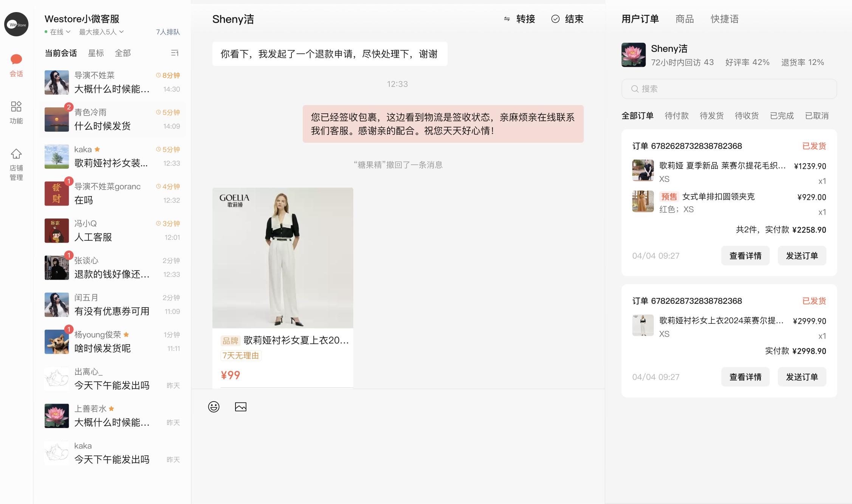
Task: Click the ¥99 price on product card
Action: point(231,375)
